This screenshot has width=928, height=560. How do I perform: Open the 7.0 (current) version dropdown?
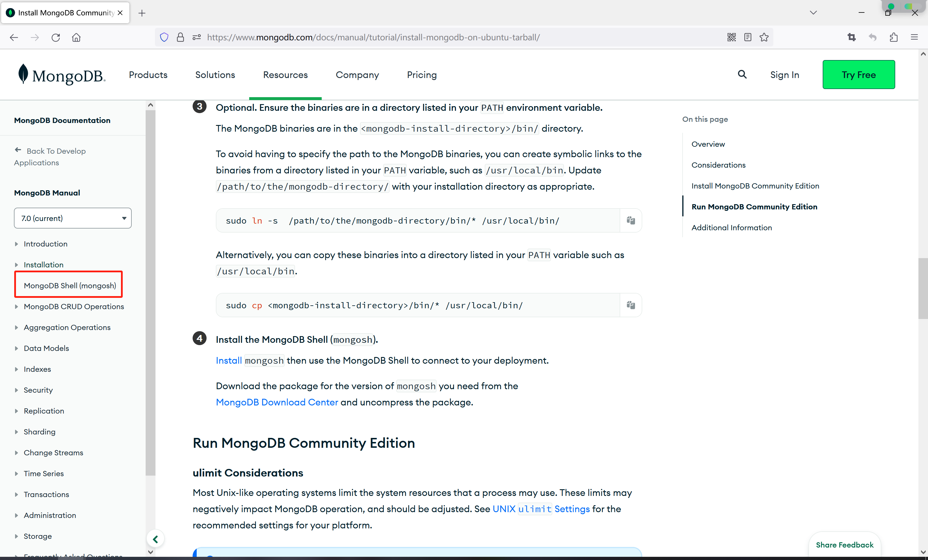click(73, 218)
